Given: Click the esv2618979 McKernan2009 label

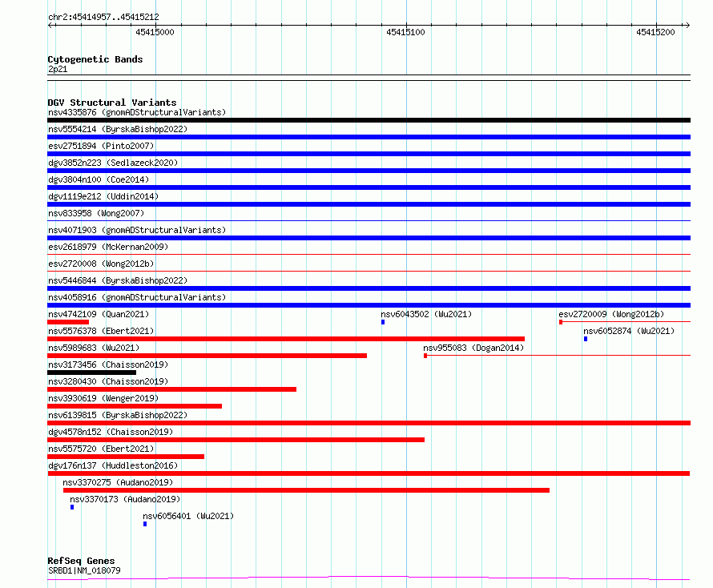Looking at the screenshot, I should (x=108, y=247).
